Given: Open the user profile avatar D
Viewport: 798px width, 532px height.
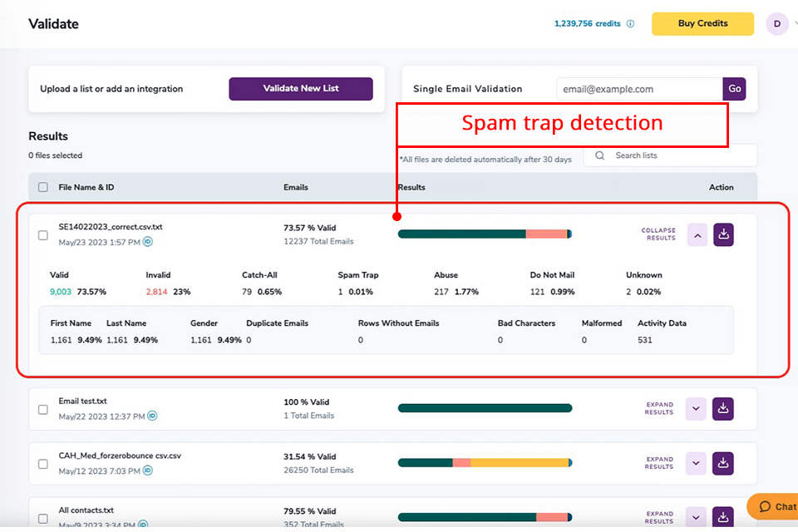Looking at the screenshot, I should 776,24.
